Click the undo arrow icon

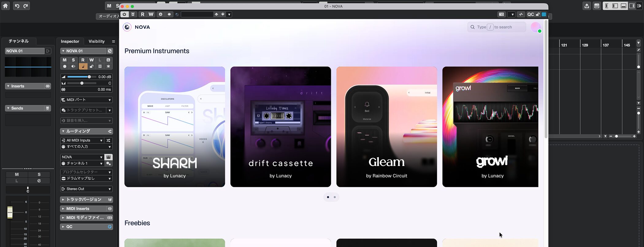pyautogui.click(x=17, y=6)
